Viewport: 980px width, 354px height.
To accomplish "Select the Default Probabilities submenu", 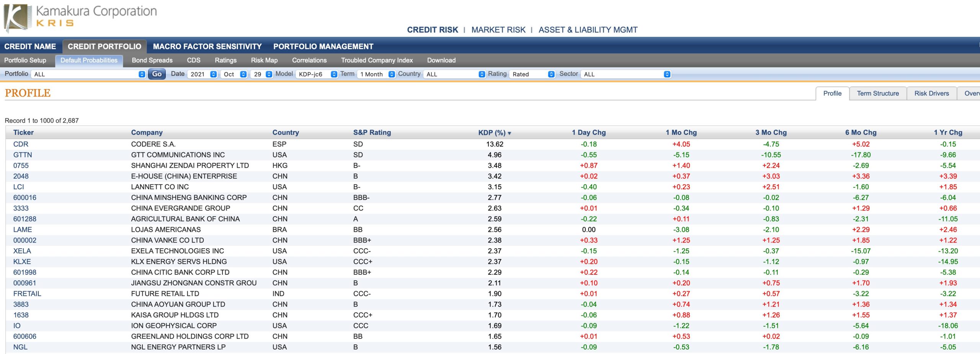I will pyautogui.click(x=89, y=60).
